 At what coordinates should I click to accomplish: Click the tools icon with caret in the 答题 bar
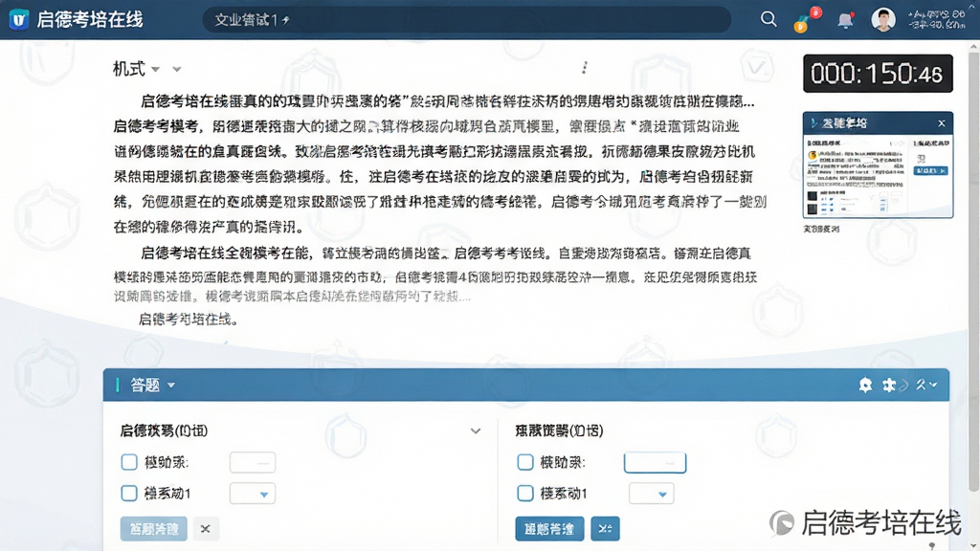coord(926,385)
